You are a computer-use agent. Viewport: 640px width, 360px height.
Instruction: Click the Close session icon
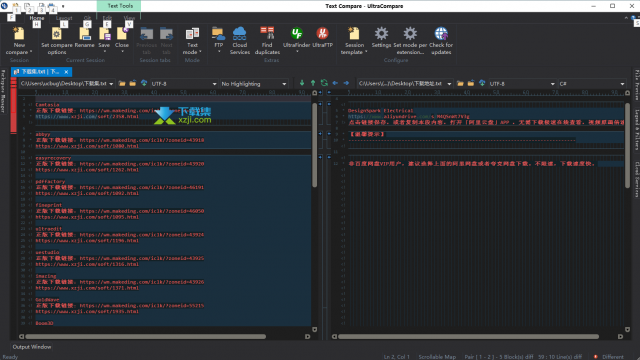(122, 34)
